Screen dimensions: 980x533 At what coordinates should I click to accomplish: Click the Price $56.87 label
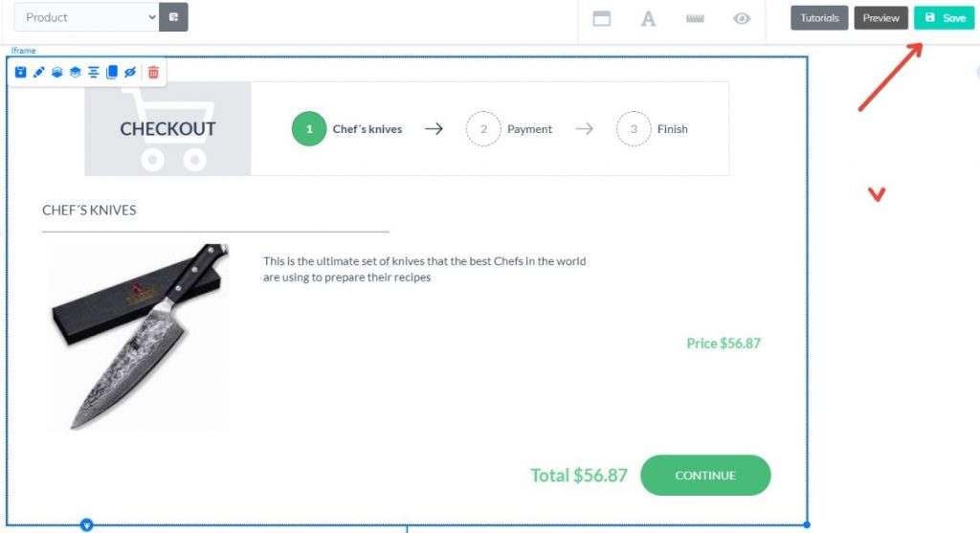pyautogui.click(x=724, y=343)
